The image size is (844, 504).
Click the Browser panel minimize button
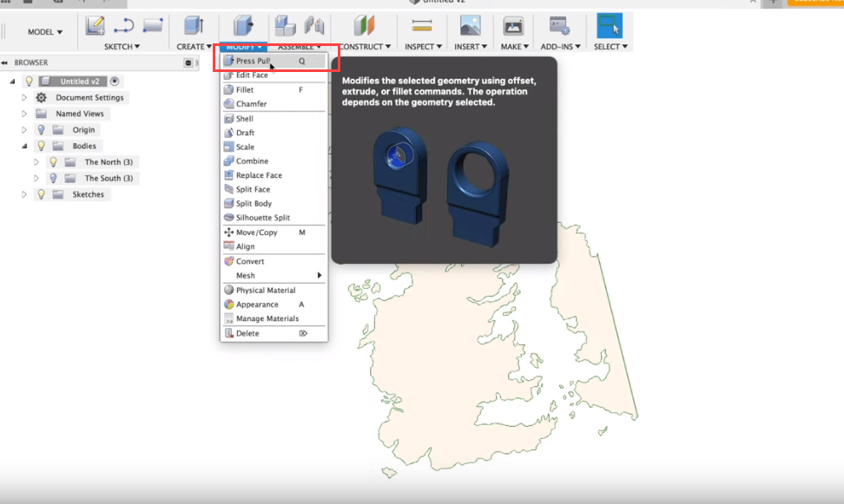tap(188, 63)
